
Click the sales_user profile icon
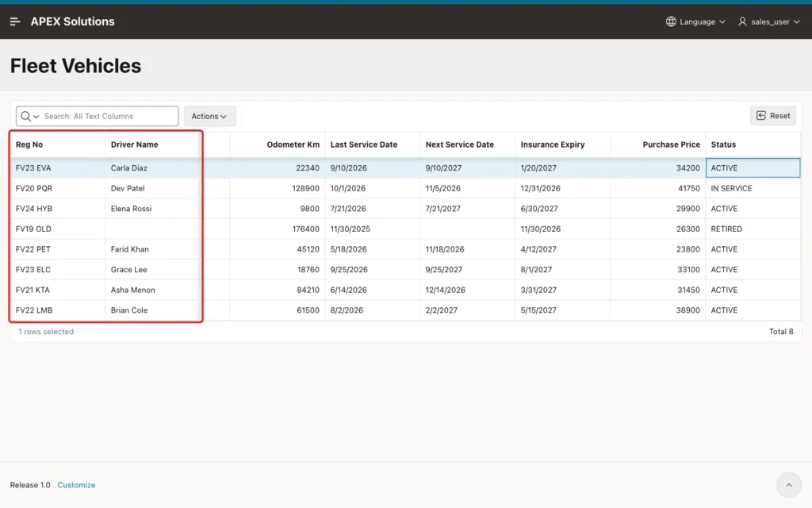click(x=742, y=21)
